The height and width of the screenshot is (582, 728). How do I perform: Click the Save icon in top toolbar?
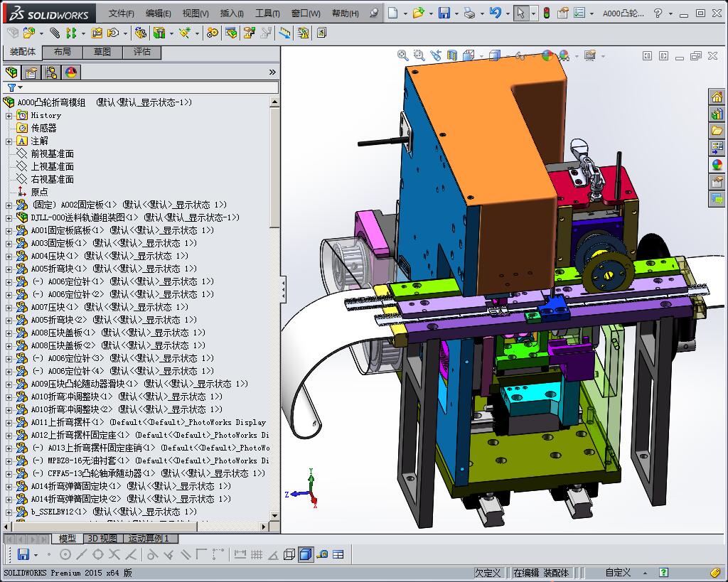(x=444, y=13)
